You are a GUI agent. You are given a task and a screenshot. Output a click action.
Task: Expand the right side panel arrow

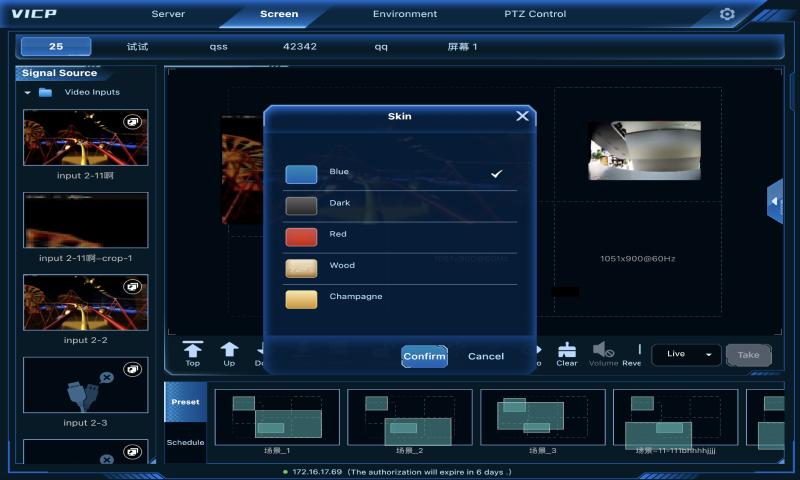tap(774, 201)
